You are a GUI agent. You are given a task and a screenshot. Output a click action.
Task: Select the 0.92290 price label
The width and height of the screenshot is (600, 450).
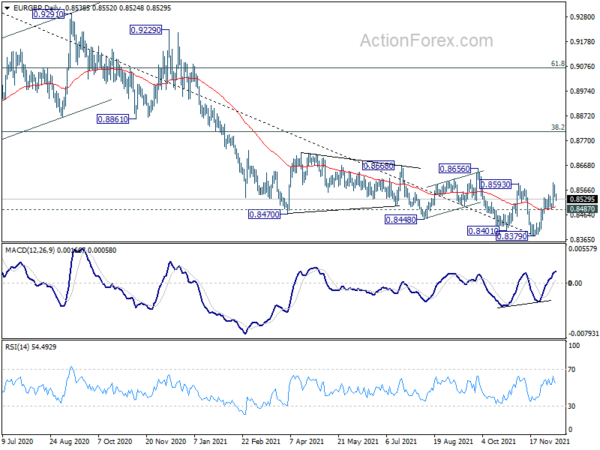pyautogui.click(x=146, y=29)
